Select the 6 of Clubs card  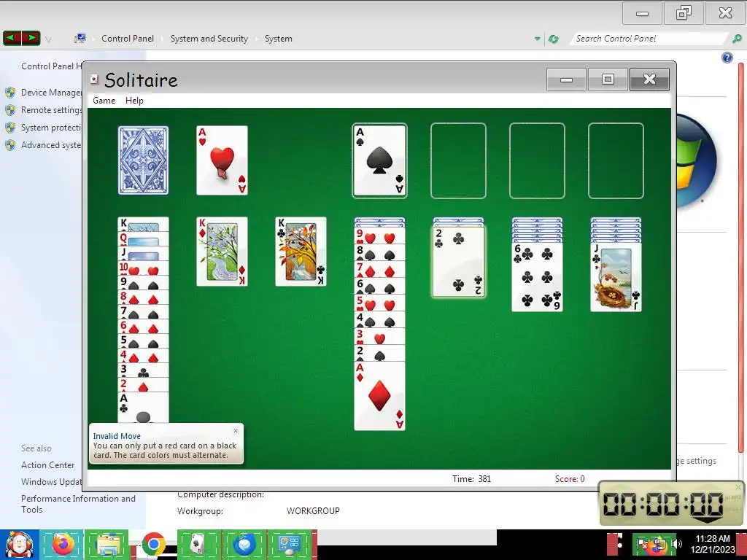tap(538, 277)
